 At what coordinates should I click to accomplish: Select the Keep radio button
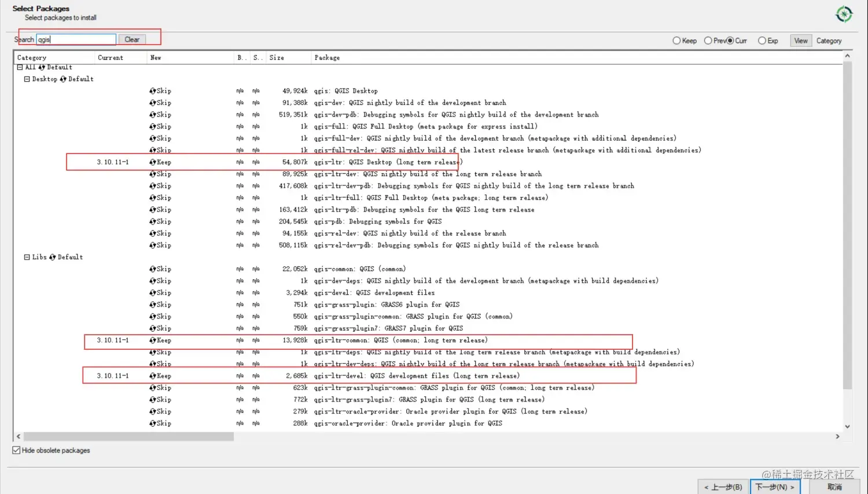tap(676, 41)
